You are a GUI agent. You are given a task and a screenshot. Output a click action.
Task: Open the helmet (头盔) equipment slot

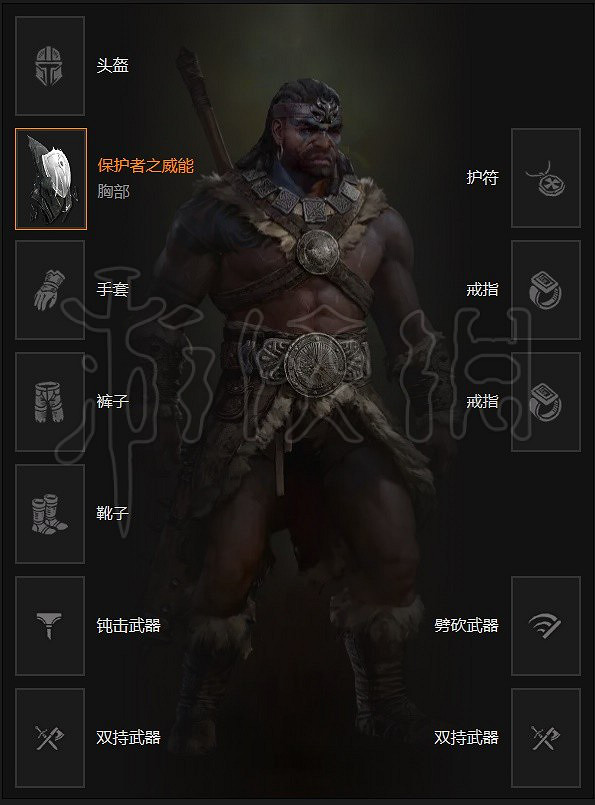pos(50,66)
